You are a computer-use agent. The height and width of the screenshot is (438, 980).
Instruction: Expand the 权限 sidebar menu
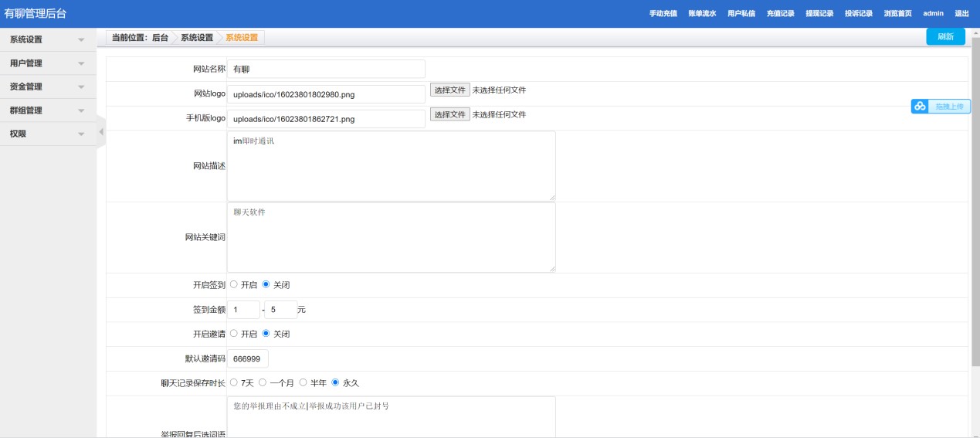click(48, 134)
